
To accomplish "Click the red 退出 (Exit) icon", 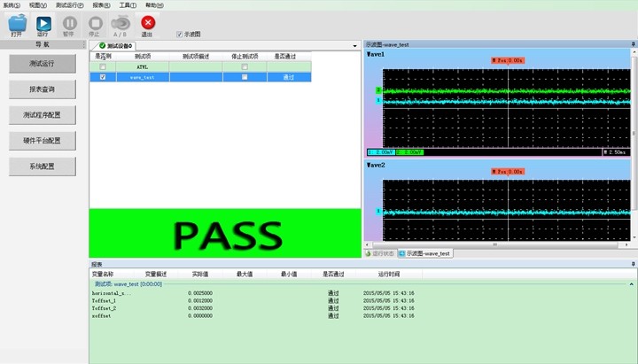I will (148, 24).
